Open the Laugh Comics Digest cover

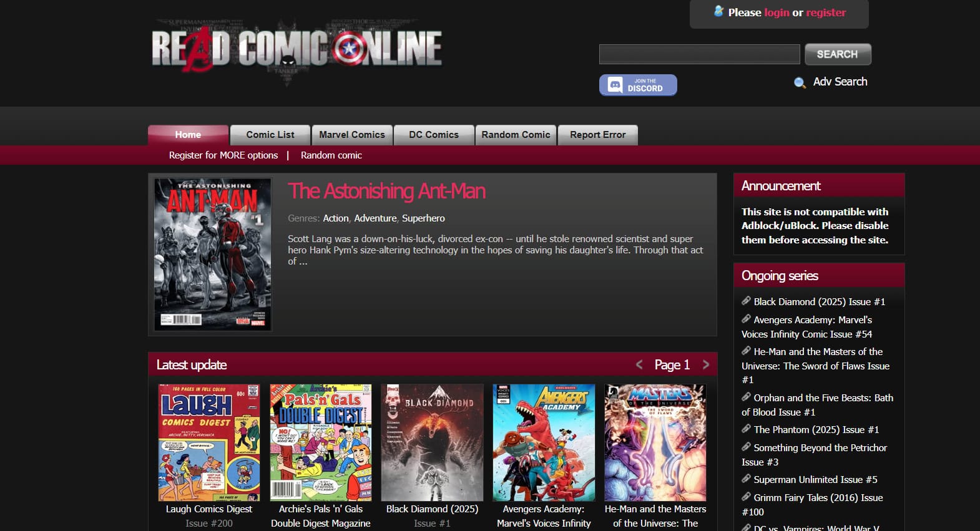pos(209,442)
